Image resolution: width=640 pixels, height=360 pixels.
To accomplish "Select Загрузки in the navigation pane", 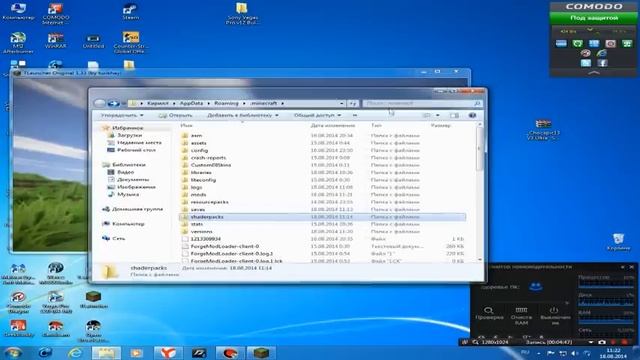I will point(129,135).
